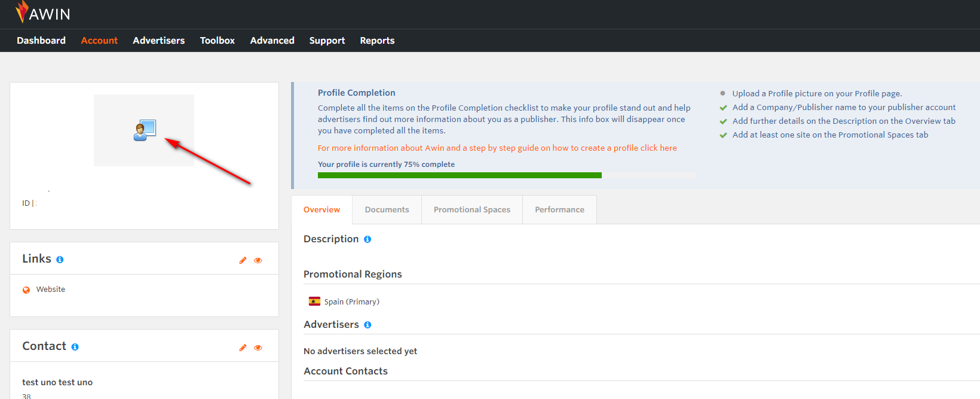
Task: Toggle visibility eye for Contact section
Action: coord(258,348)
